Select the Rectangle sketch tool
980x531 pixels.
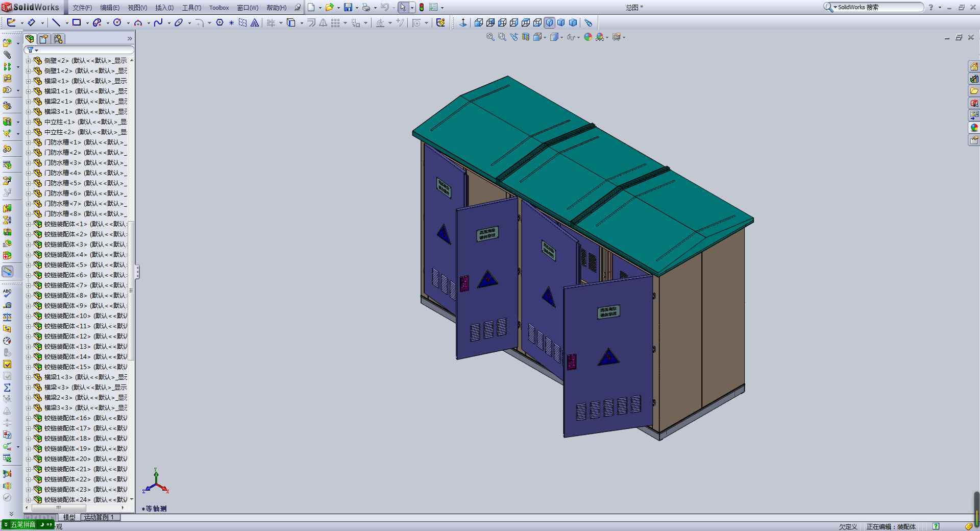pyautogui.click(x=77, y=22)
